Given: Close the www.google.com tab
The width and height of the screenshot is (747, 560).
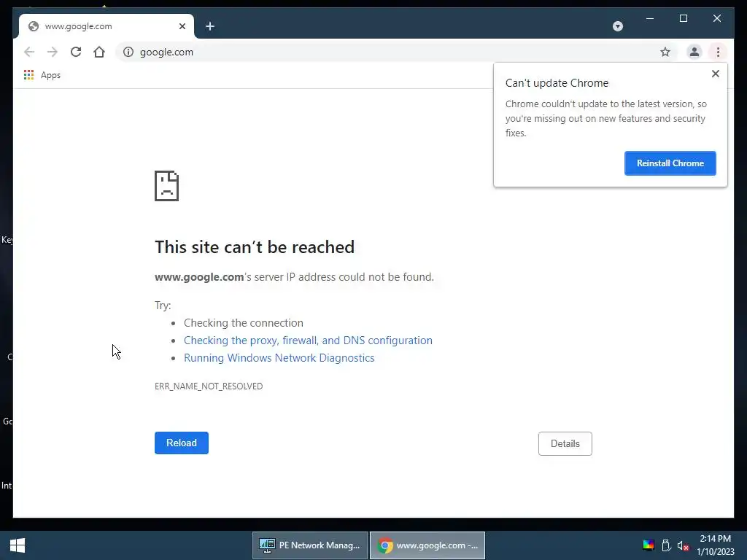Looking at the screenshot, I should click(182, 26).
